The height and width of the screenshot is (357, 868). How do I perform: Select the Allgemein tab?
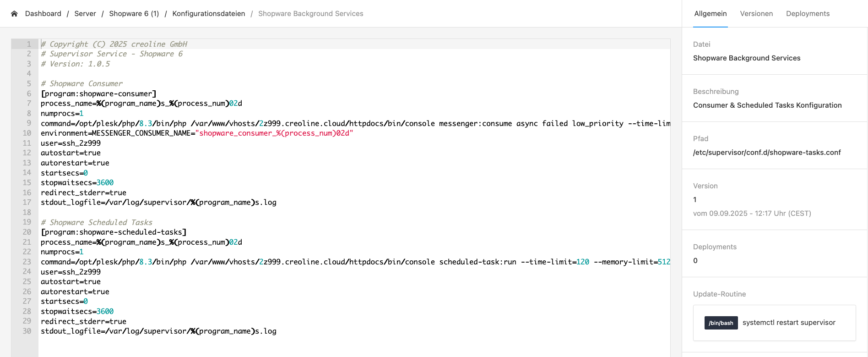(x=711, y=14)
